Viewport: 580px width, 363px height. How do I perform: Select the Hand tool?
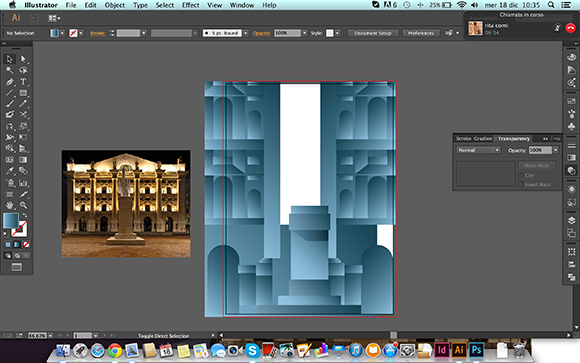tap(10, 205)
